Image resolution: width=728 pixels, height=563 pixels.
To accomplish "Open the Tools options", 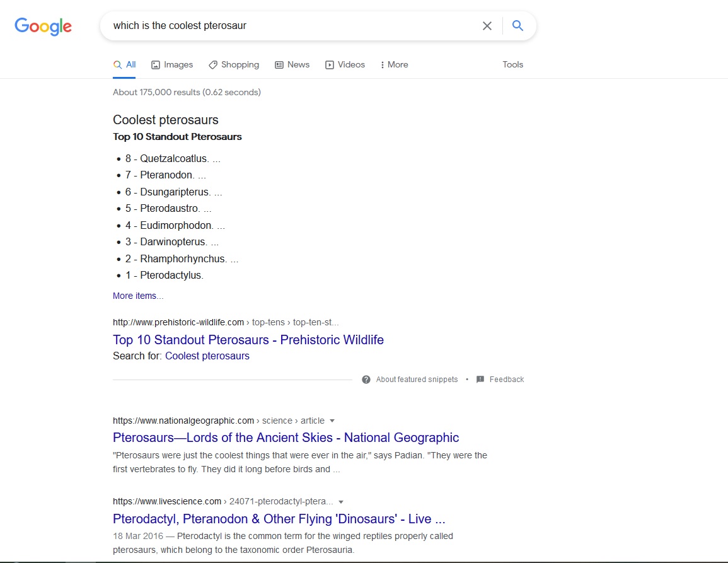I will click(512, 64).
